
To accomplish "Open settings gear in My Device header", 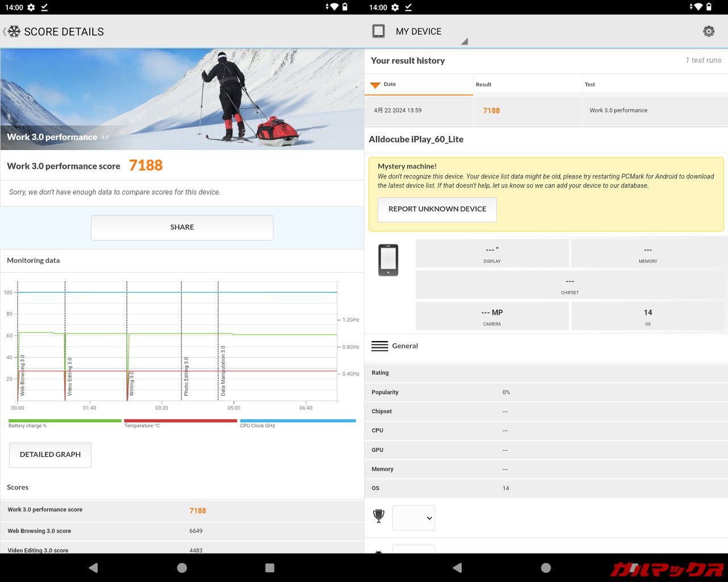I will (709, 31).
